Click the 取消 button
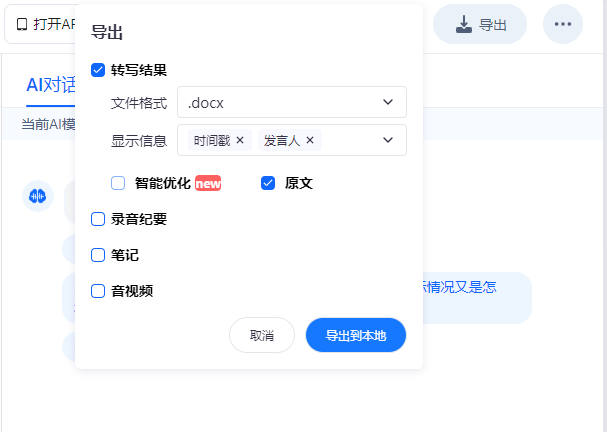This screenshot has width=607, height=432. point(262,335)
